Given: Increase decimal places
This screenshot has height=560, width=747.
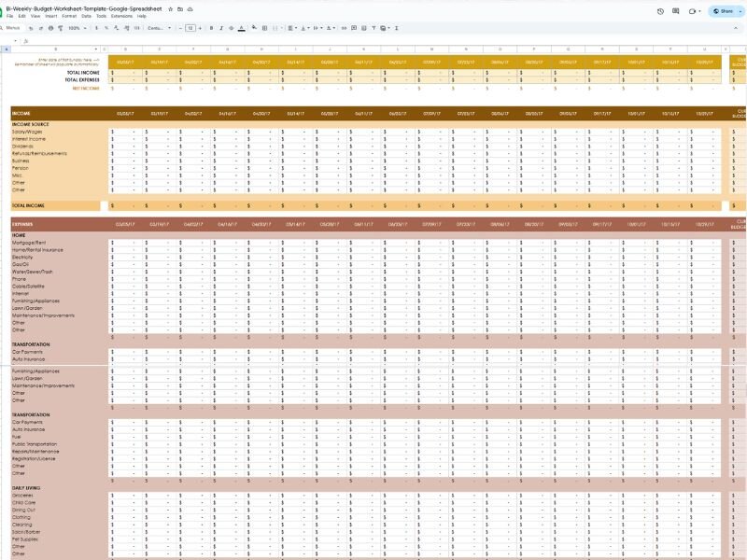Looking at the screenshot, I should (126, 28).
